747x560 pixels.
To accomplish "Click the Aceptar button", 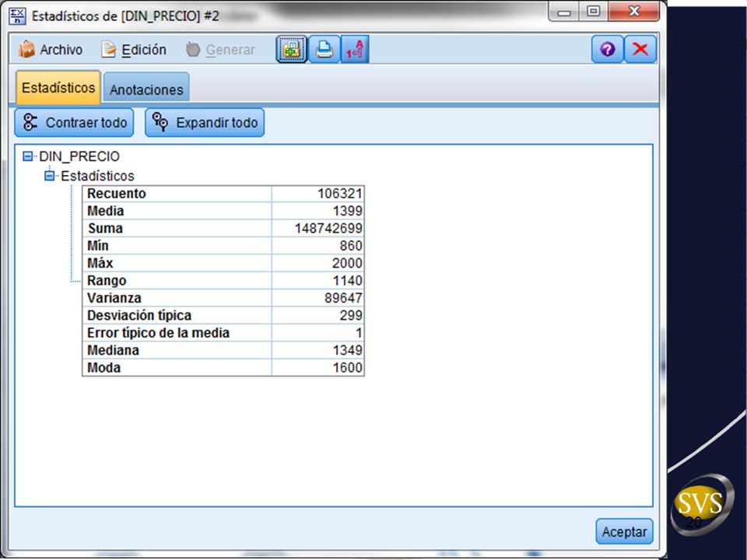I will click(624, 531).
